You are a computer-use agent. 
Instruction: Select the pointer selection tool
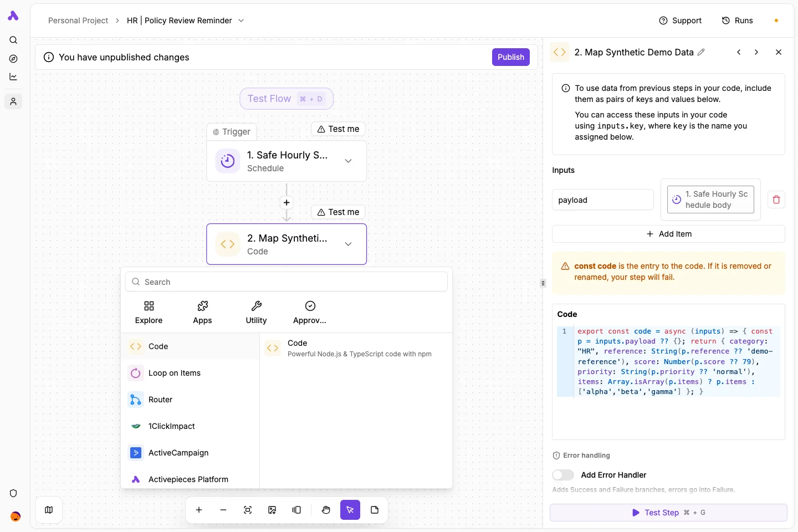[x=350, y=510]
